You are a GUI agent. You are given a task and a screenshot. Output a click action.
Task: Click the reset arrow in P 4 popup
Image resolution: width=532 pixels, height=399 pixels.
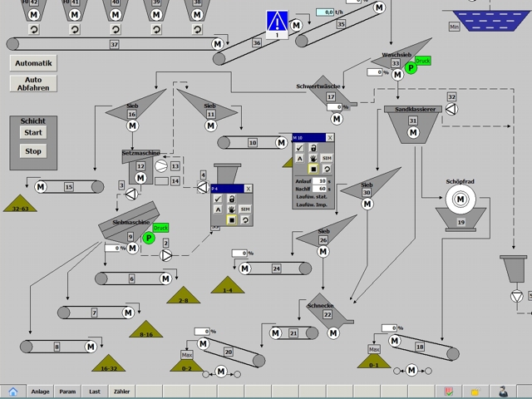point(245,219)
